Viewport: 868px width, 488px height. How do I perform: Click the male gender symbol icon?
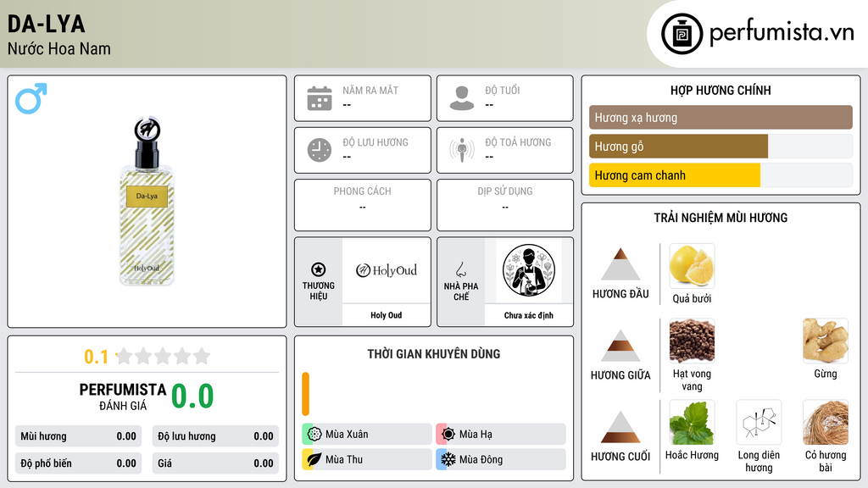[31, 98]
